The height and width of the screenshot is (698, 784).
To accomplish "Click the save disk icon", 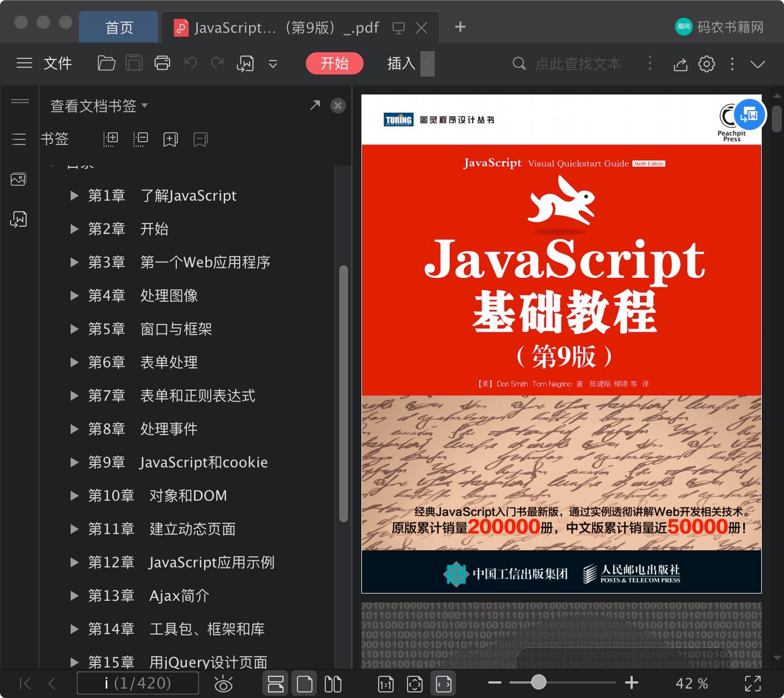I will click(134, 63).
